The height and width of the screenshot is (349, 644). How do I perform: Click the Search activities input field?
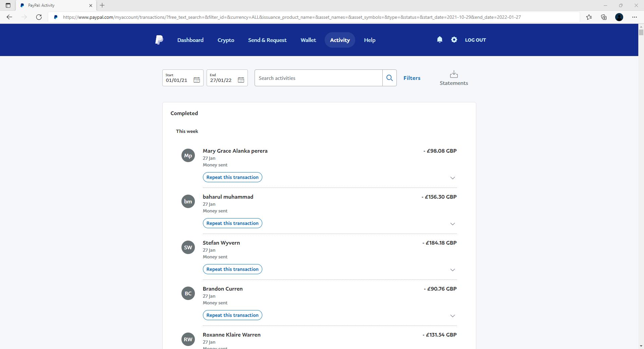coord(318,78)
